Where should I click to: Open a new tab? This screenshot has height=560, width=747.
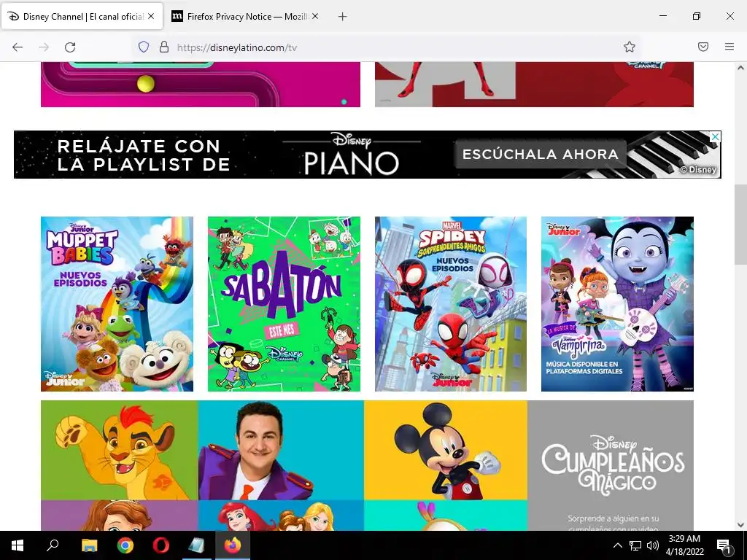point(342,17)
